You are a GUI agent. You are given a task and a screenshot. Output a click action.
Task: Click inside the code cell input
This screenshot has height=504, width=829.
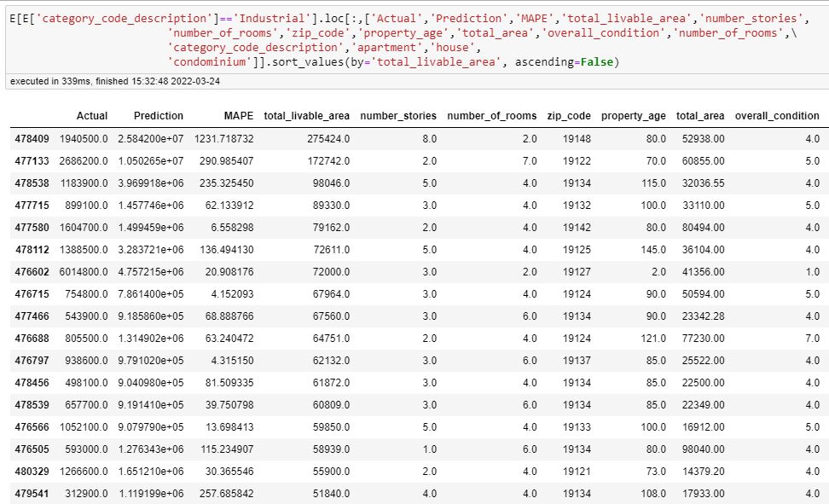(x=417, y=40)
